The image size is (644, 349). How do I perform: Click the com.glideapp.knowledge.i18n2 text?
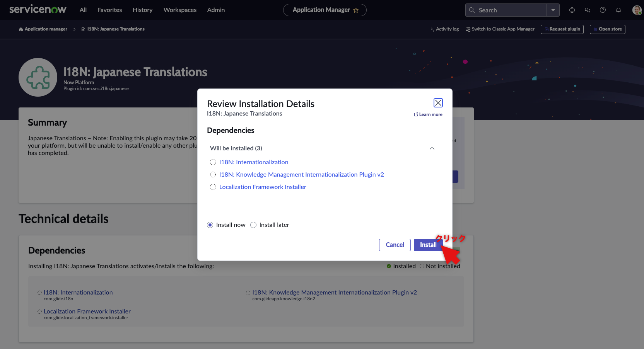284,299
